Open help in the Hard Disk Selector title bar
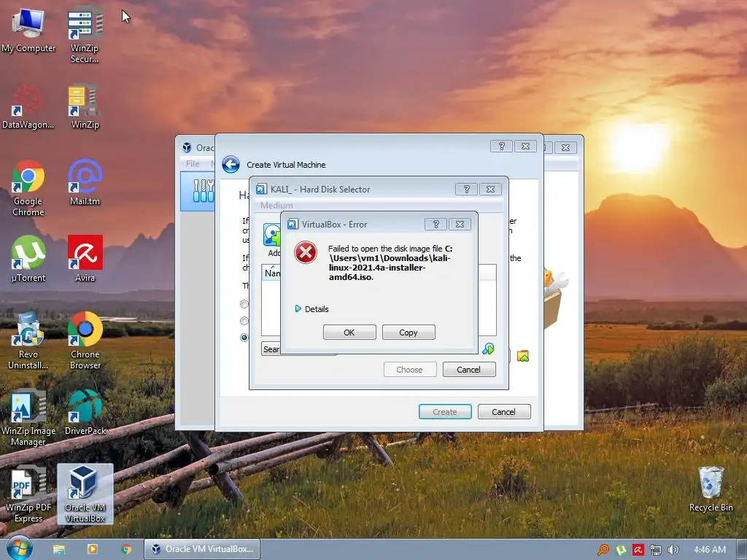The width and height of the screenshot is (747, 560). click(x=466, y=189)
